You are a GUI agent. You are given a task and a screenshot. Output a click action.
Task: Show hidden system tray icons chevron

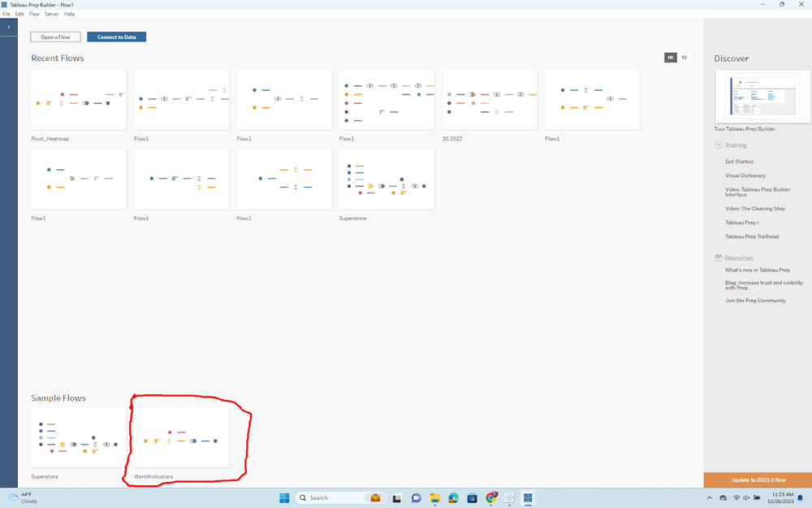[710, 498]
